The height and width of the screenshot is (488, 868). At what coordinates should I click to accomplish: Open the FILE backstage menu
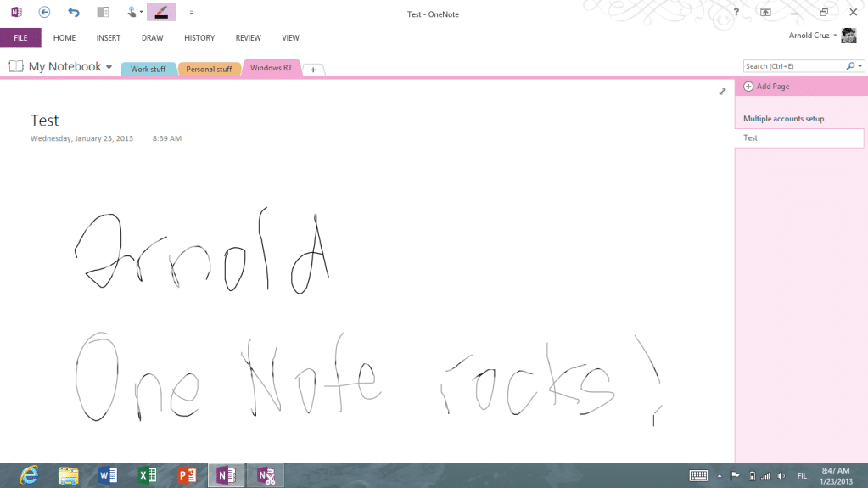click(x=20, y=38)
